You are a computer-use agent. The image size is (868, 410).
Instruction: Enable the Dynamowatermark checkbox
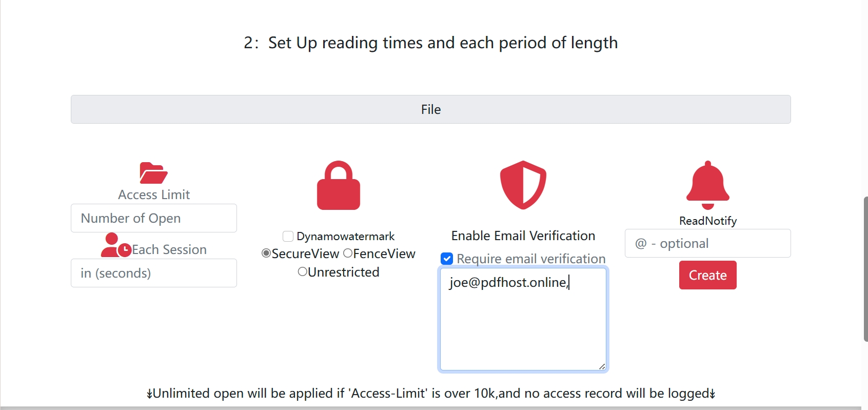287,236
